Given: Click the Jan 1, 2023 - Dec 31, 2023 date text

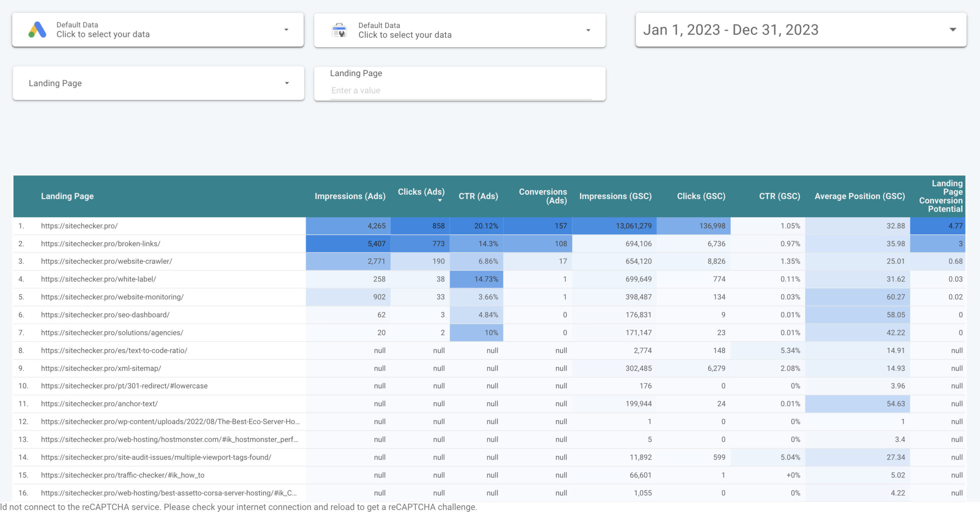Looking at the screenshot, I should [x=730, y=30].
